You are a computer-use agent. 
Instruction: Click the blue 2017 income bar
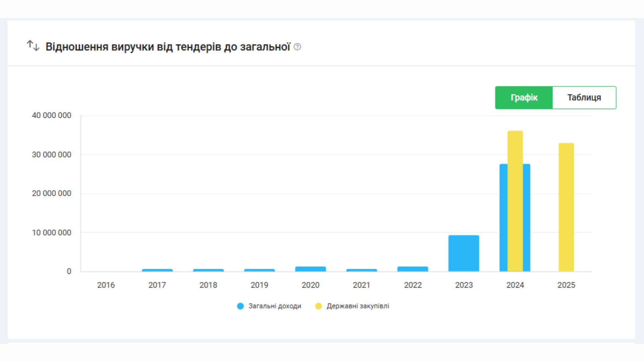click(x=157, y=270)
